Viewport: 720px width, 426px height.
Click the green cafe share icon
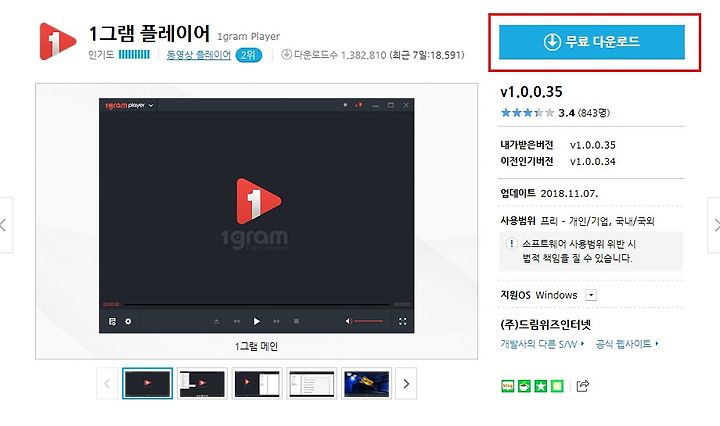[524, 386]
